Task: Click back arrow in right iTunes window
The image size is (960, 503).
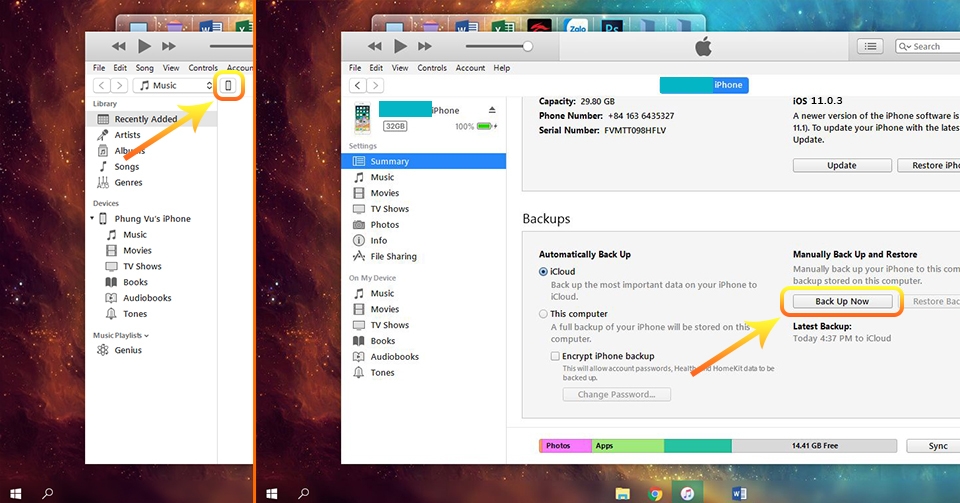Action: [x=358, y=86]
